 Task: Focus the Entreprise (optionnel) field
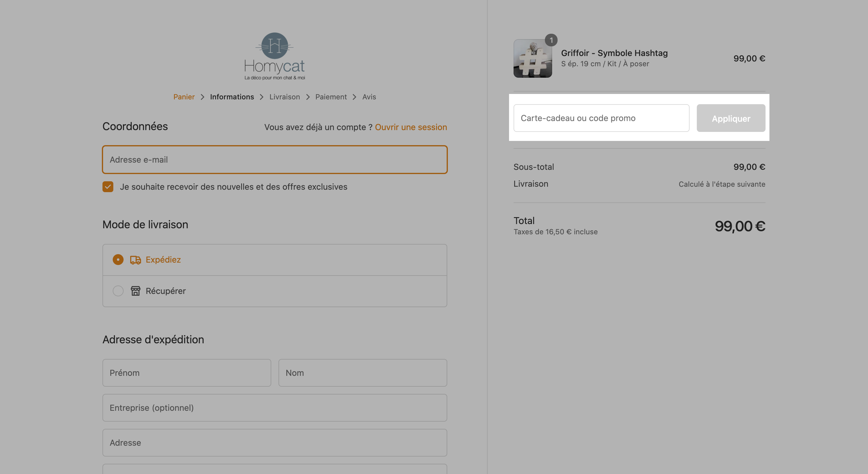point(275,408)
